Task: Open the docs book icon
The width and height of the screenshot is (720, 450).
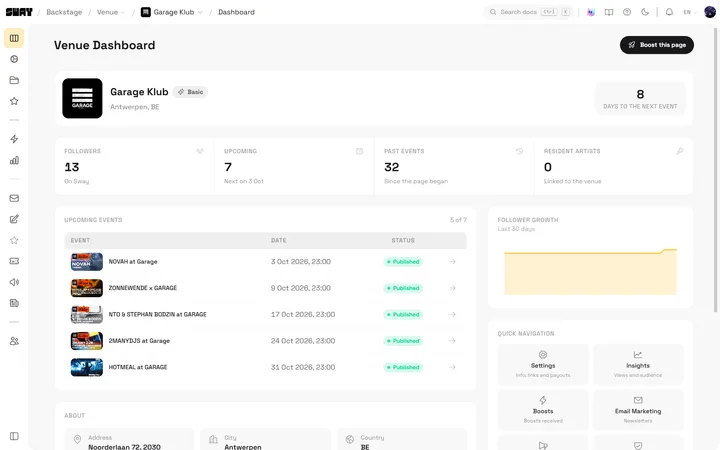Action: (609, 12)
